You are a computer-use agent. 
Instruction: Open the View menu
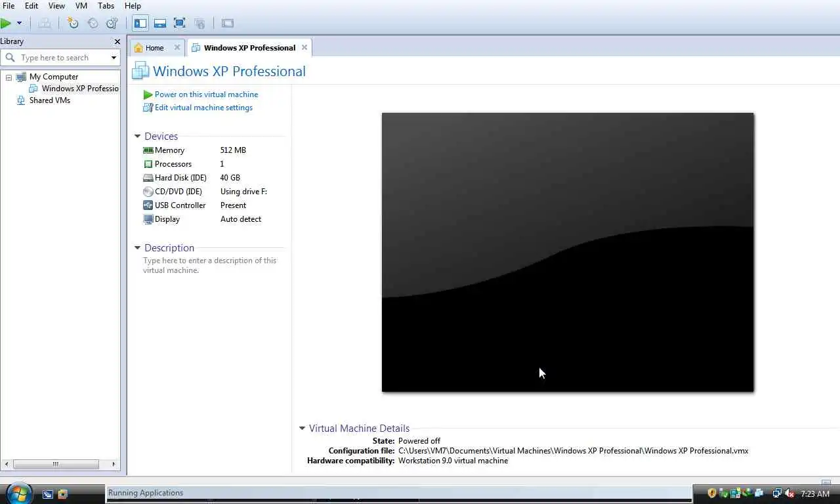coord(56,5)
